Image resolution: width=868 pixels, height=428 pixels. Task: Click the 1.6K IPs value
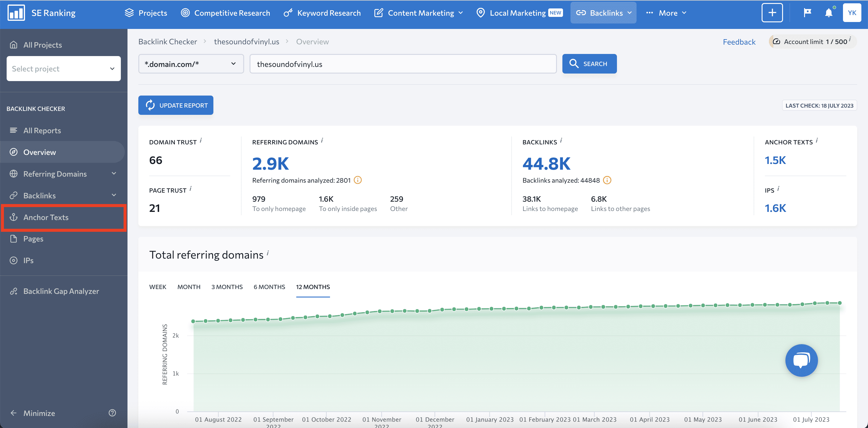[775, 208]
